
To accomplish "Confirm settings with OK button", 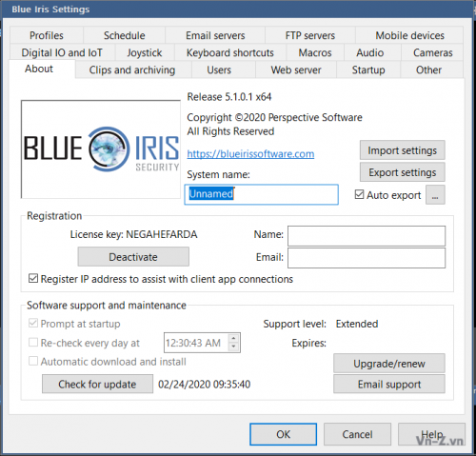I will (x=283, y=434).
